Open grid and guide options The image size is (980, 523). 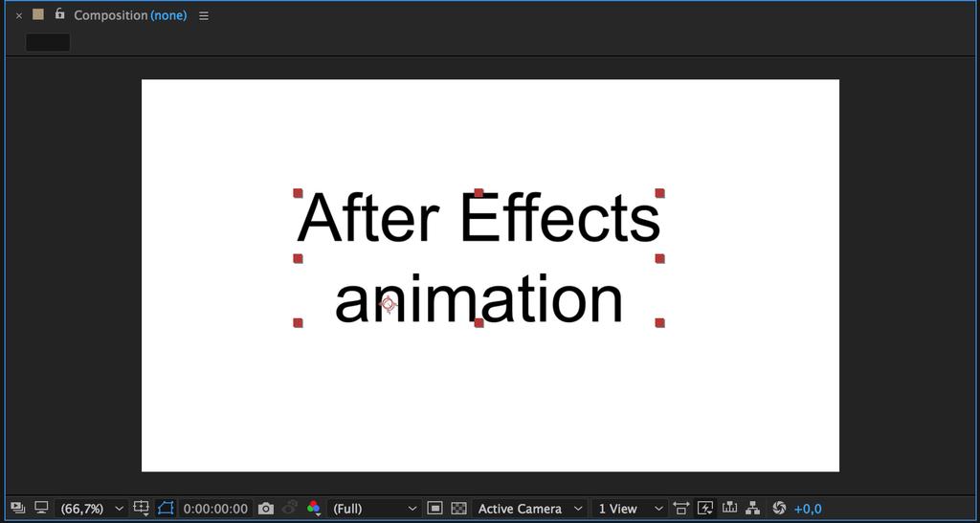[142, 509]
